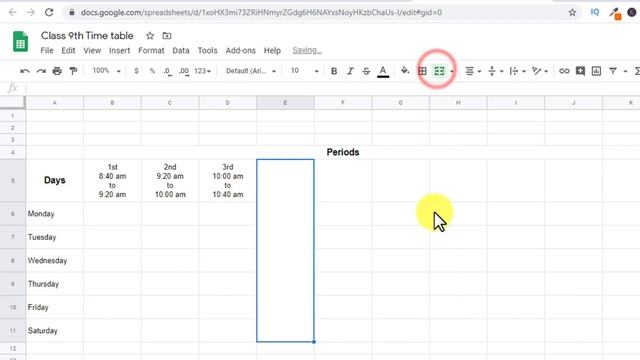
Task: Toggle strikethrough formatting
Action: pos(366,71)
